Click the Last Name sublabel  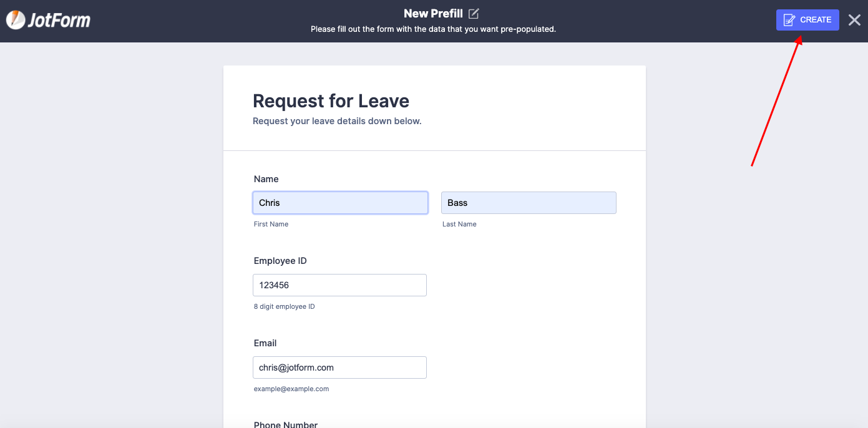tap(459, 224)
